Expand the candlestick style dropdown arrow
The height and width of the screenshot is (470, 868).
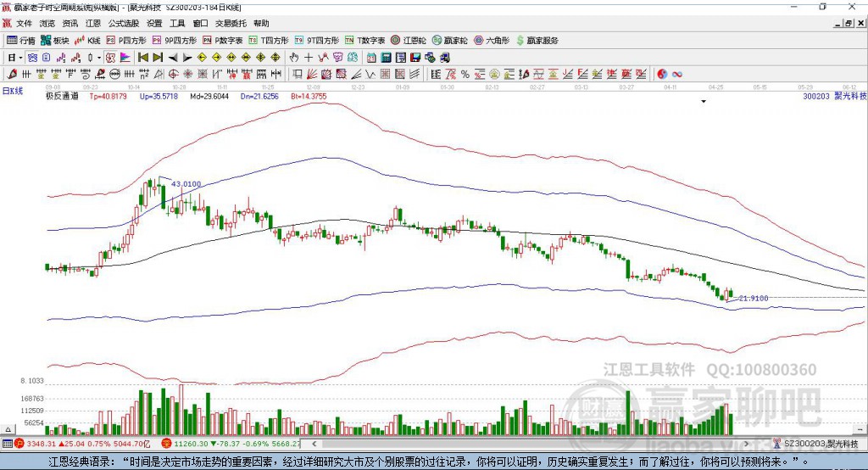[99, 58]
